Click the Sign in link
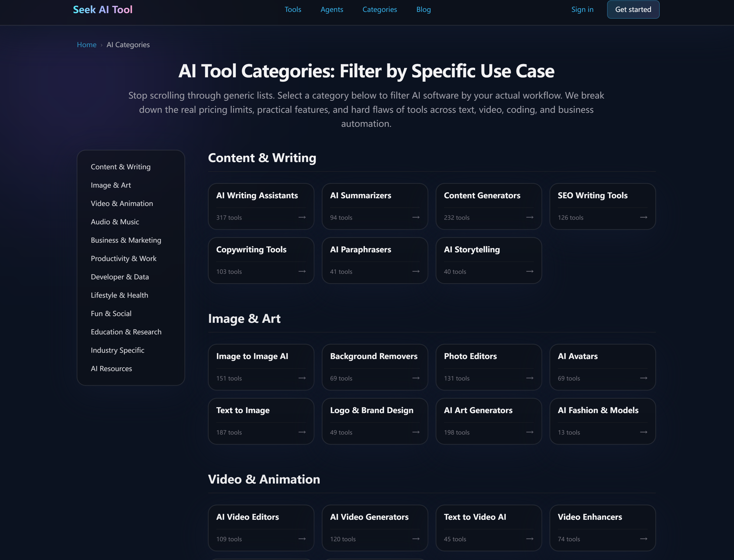 pos(582,9)
